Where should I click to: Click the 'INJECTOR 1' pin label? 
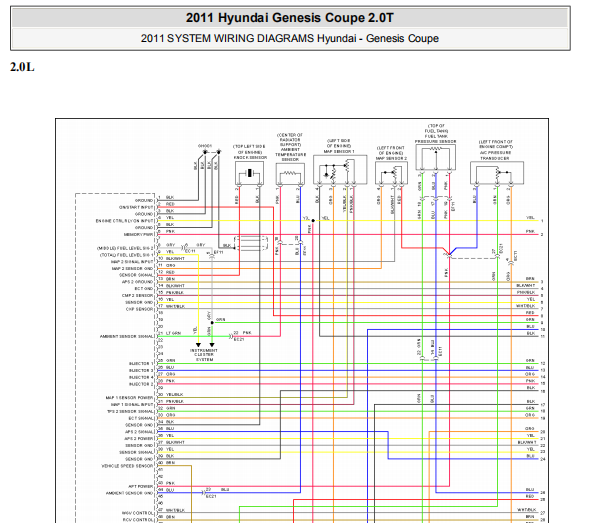(141, 363)
